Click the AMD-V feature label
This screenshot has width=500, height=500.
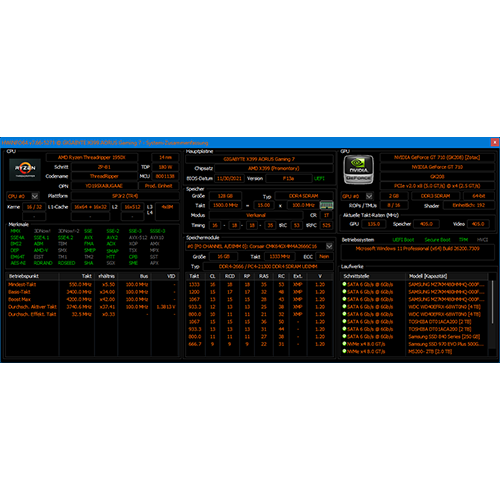point(41,250)
